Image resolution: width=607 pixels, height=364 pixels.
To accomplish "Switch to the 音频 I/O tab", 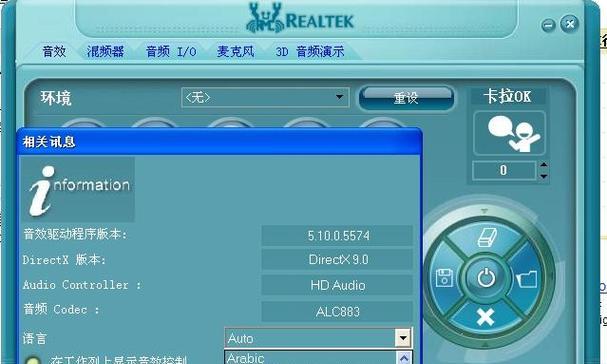I will [171, 52].
